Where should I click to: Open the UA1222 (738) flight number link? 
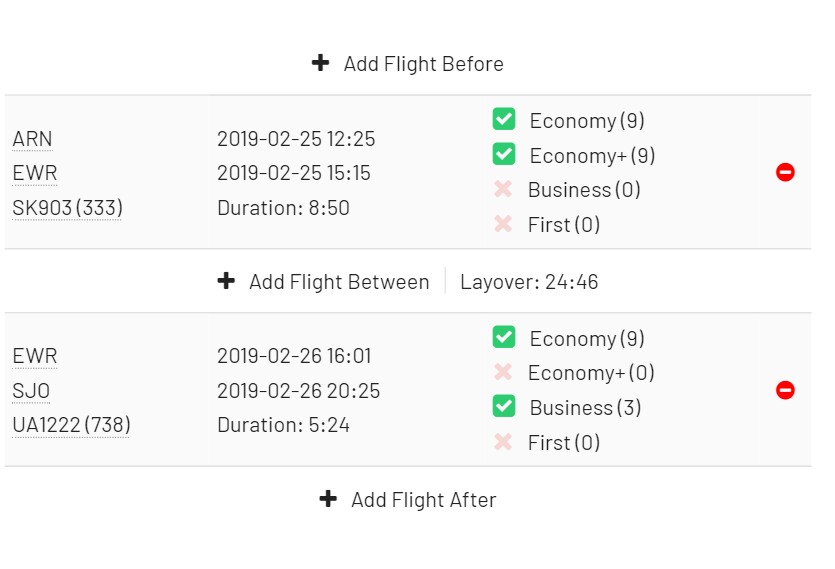pyautogui.click(x=71, y=425)
